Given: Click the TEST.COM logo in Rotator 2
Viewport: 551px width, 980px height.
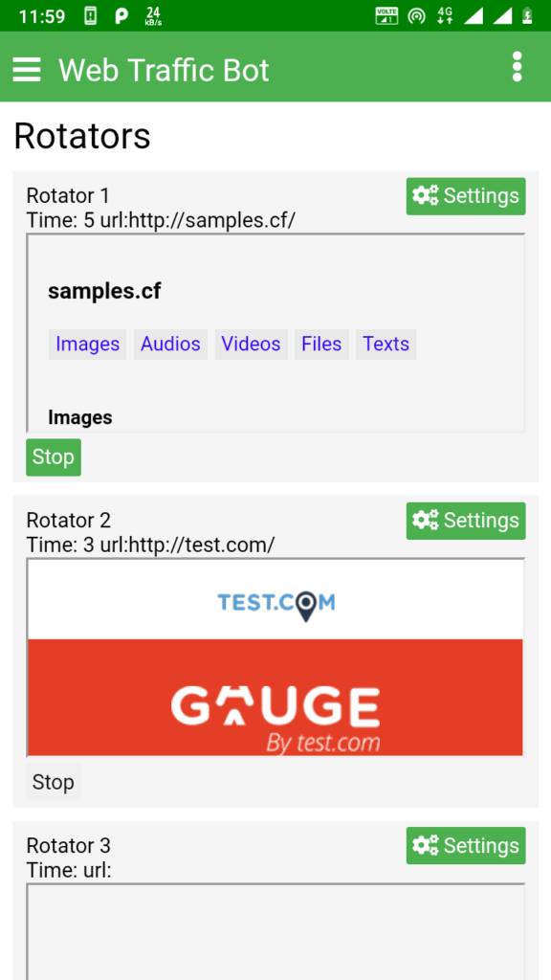Looking at the screenshot, I should (276, 605).
